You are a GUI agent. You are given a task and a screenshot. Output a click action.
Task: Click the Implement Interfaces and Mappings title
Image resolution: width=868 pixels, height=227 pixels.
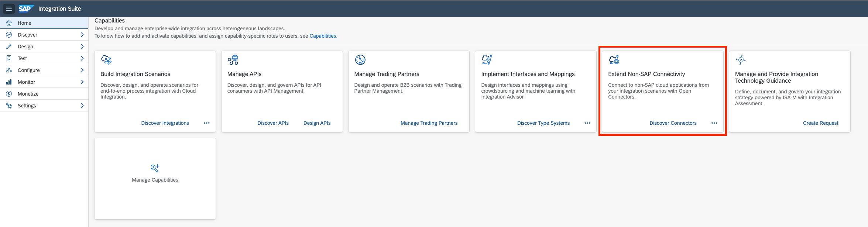528,74
